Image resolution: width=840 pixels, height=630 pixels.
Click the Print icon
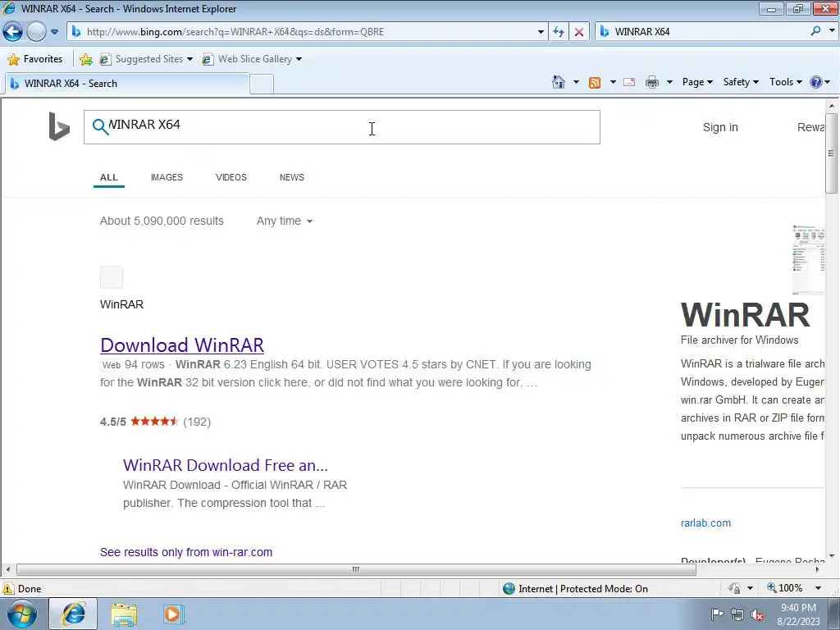click(x=652, y=83)
